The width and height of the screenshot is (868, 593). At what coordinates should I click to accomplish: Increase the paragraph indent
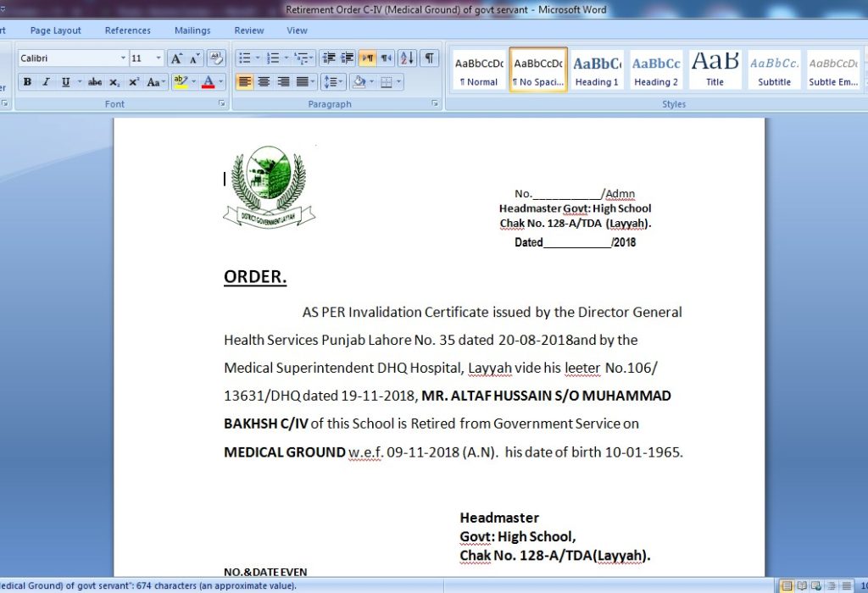pyautogui.click(x=348, y=58)
